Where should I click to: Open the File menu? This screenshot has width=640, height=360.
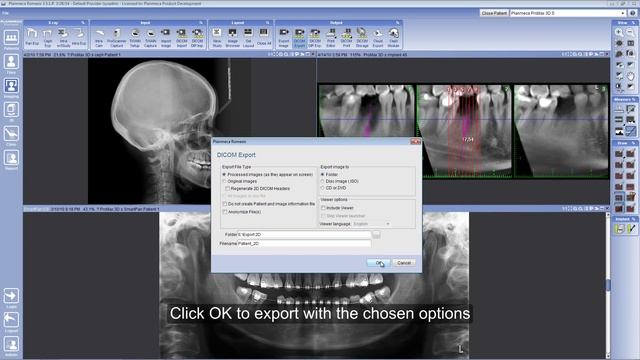pyautogui.click(x=5, y=13)
